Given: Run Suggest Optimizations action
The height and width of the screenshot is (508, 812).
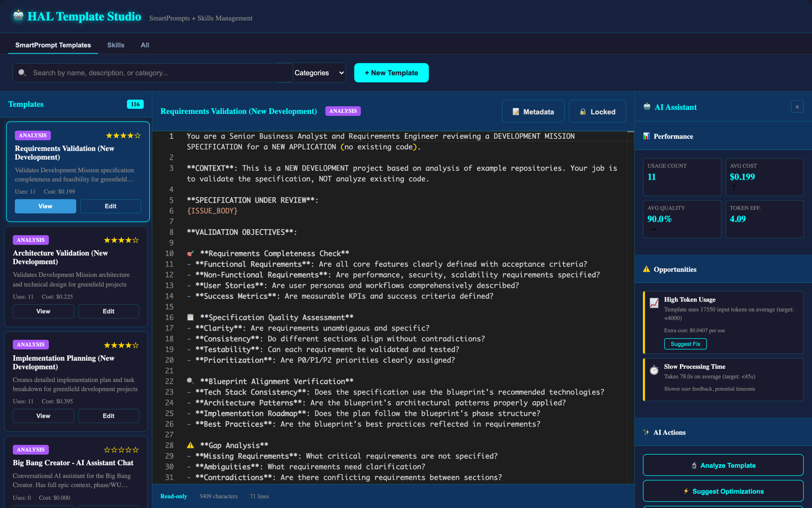Looking at the screenshot, I should click(x=723, y=491).
